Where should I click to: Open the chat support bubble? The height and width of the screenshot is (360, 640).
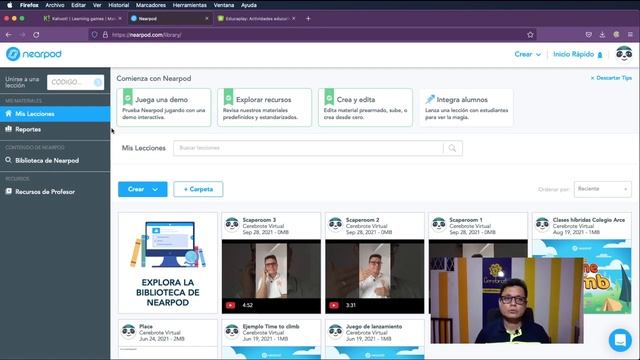(620, 340)
